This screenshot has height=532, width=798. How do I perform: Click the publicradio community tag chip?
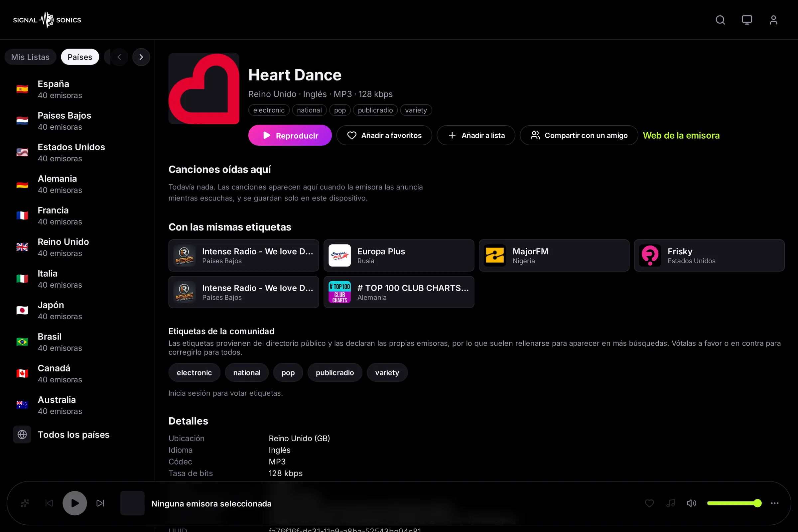[x=335, y=372]
